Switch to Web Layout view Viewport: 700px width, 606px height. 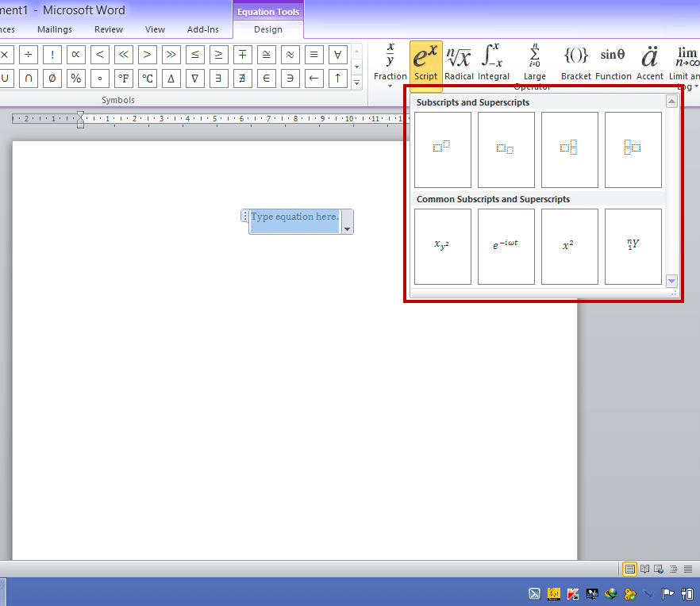click(657, 569)
